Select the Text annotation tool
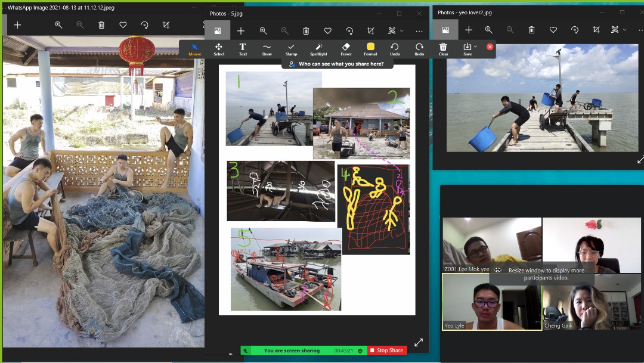This screenshot has height=363, width=644. pos(243,49)
